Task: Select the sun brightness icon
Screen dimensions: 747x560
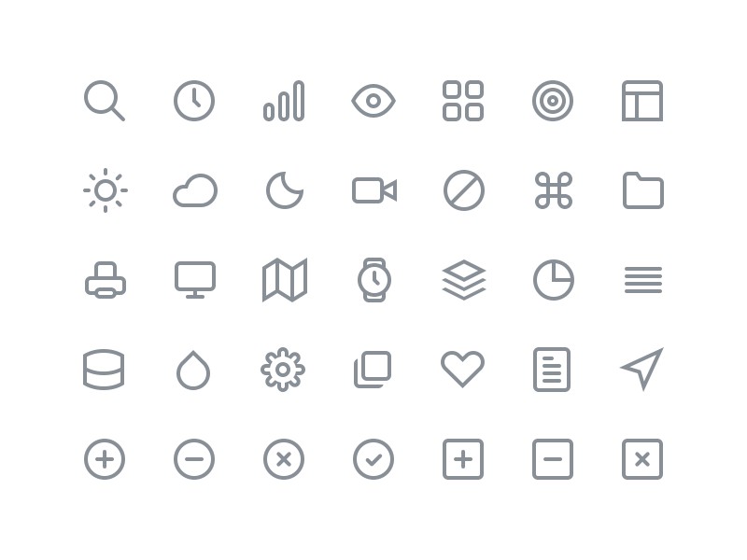Action: click(x=106, y=190)
